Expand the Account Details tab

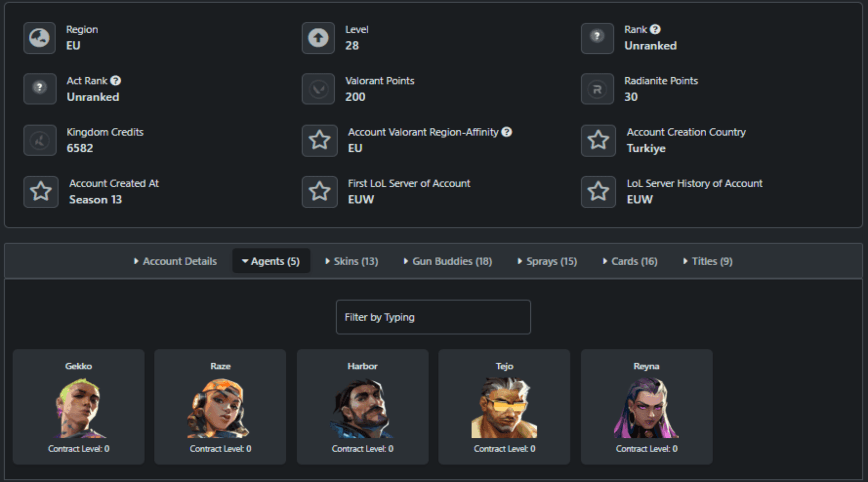click(x=175, y=261)
